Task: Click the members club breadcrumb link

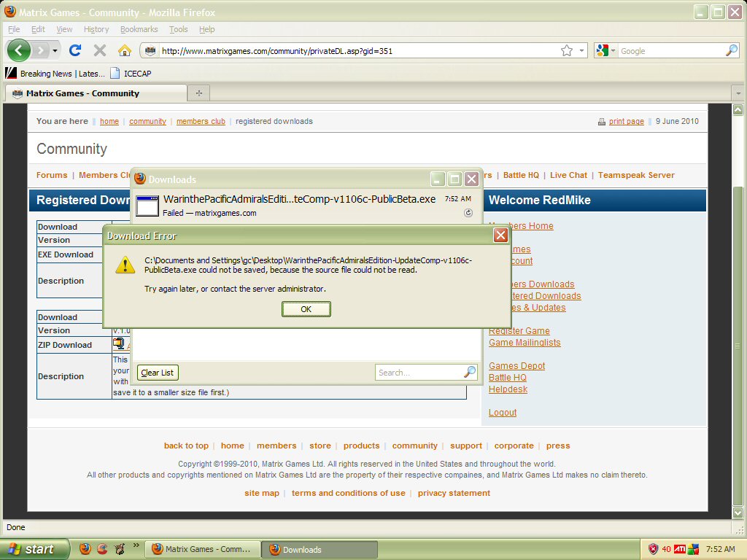Action: [x=201, y=122]
